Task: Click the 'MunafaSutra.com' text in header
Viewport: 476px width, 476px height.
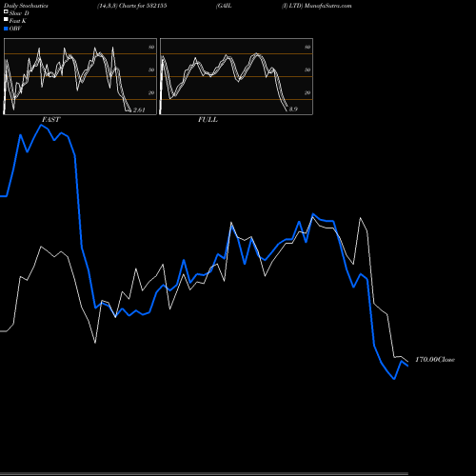Action: click(327, 6)
